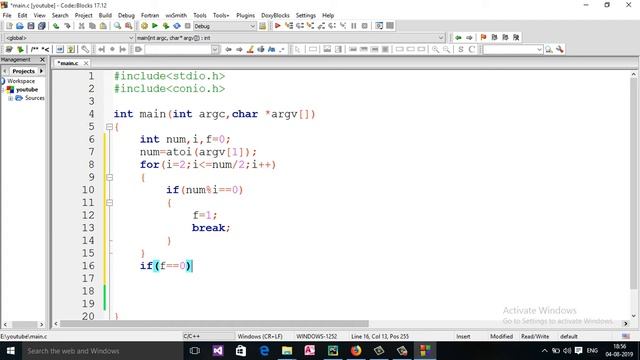Open the Debugging windows icon

coord(379,26)
